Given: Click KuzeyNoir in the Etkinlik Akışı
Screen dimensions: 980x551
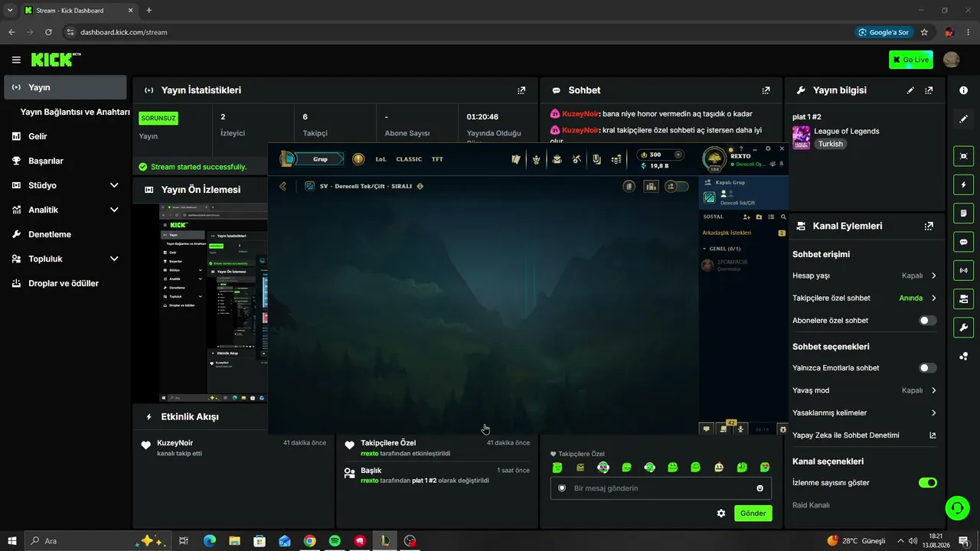Looking at the screenshot, I should click(x=175, y=443).
